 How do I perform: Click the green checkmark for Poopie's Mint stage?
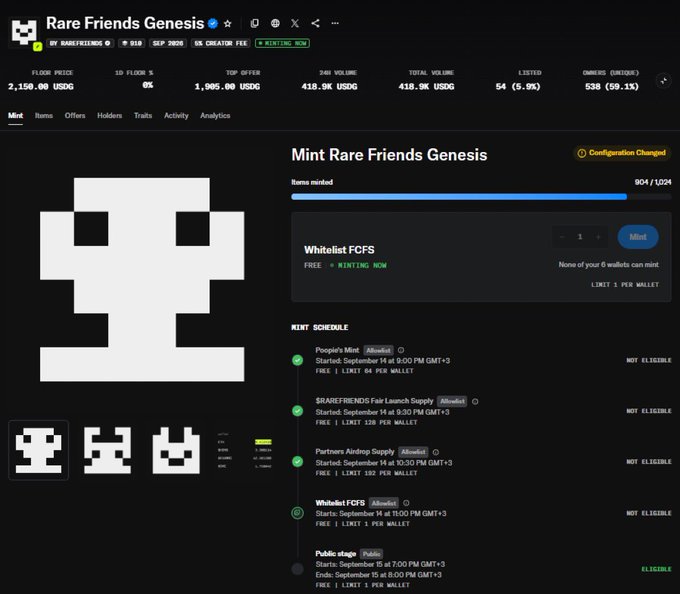[298, 360]
